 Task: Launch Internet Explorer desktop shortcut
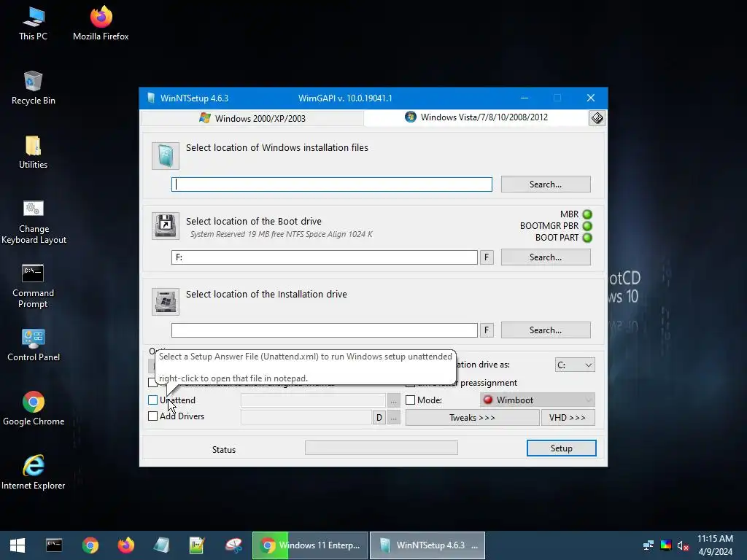click(34, 472)
